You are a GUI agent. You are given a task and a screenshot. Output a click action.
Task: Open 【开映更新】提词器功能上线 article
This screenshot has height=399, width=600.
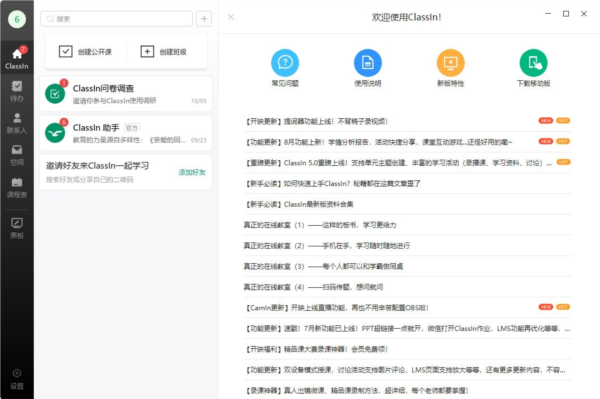pos(407,121)
